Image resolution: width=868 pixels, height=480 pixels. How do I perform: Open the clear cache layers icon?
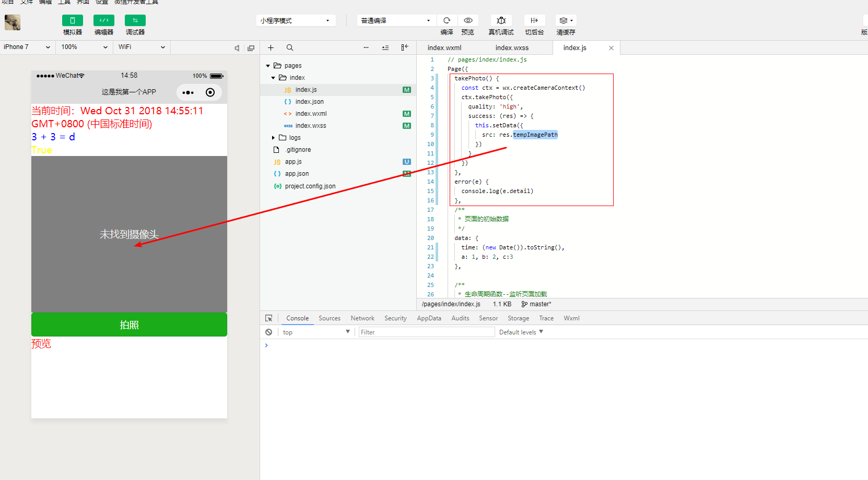[566, 20]
